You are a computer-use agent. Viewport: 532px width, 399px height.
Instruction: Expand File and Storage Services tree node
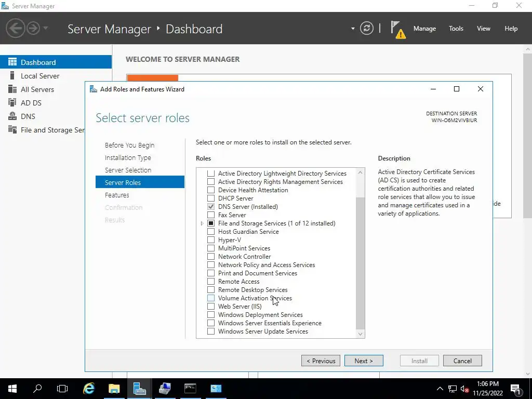tap(202, 223)
